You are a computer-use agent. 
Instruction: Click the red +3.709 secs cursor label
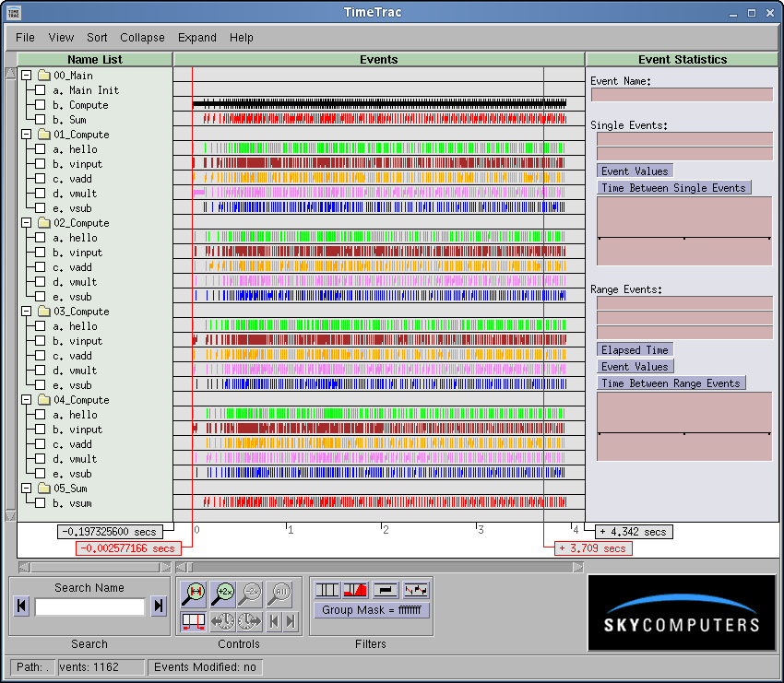pyautogui.click(x=593, y=548)
